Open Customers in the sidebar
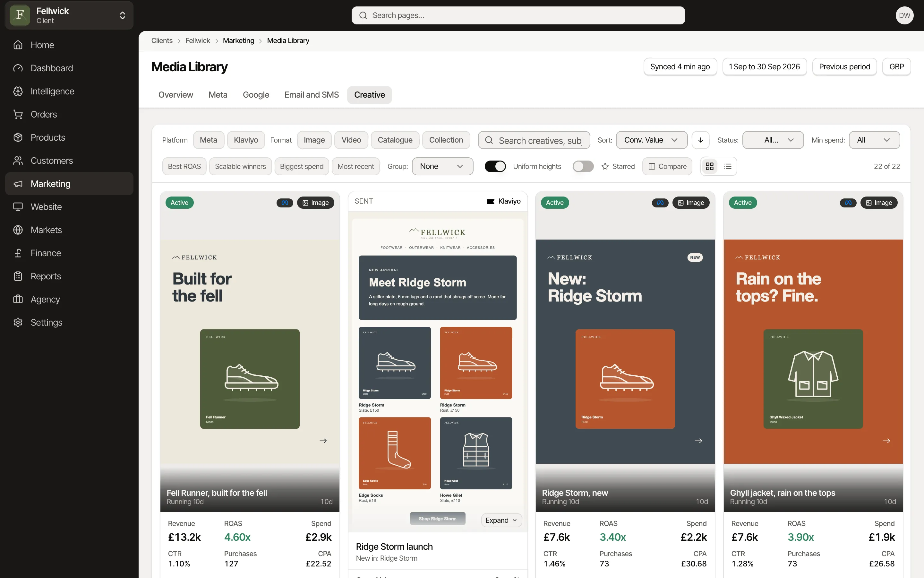The image size is (924, 578). coord(69,161)
